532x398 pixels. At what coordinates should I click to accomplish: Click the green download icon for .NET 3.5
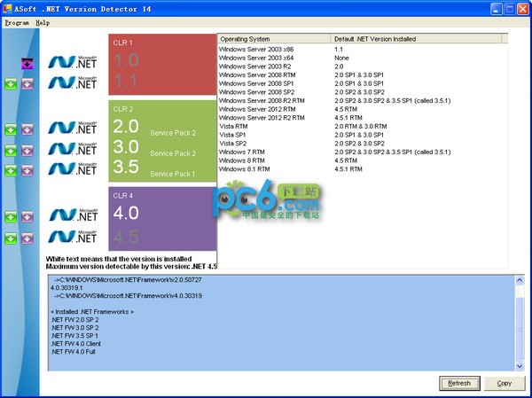click(11, 170)
